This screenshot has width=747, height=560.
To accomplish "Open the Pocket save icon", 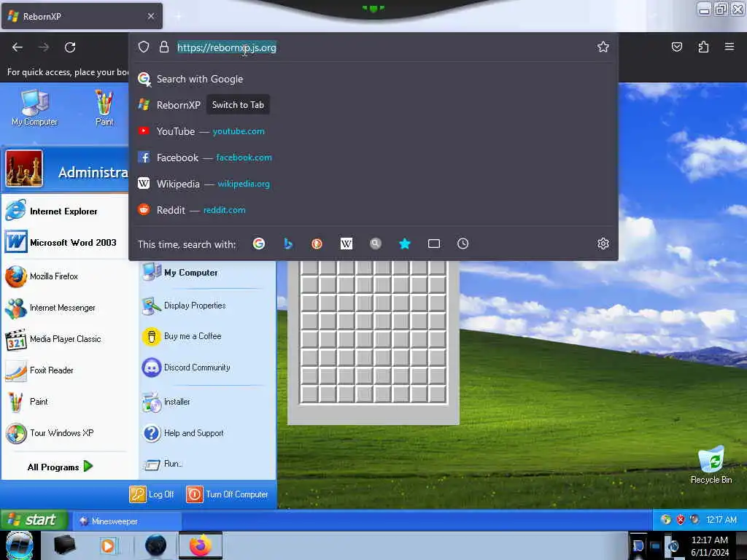I will point(677,47).
